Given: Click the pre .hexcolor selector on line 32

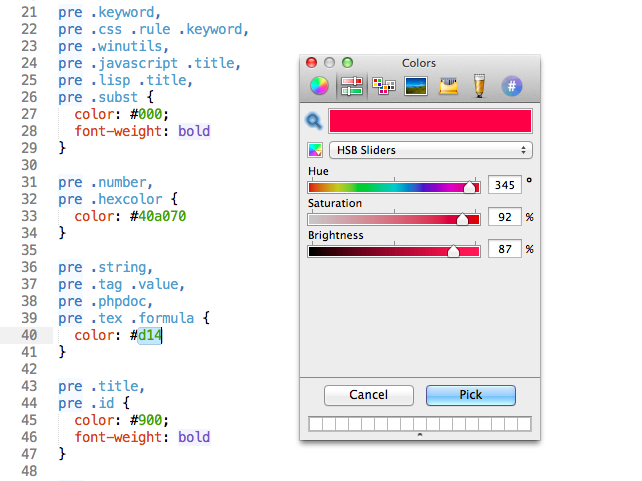Looking at the screenshot, I should (110, 199).
